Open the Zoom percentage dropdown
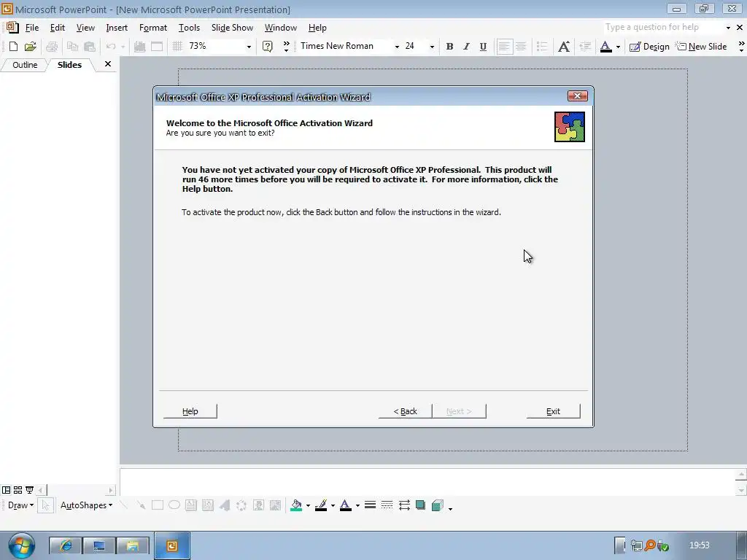The width and height of the screenshot is (747, 560). (x=249, y=47)
